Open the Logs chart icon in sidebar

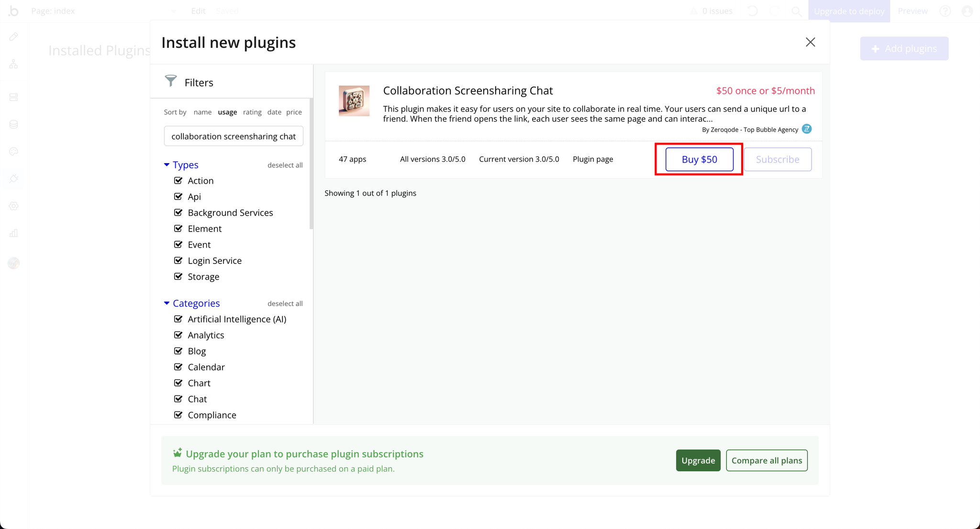click(x=14, y=233)
